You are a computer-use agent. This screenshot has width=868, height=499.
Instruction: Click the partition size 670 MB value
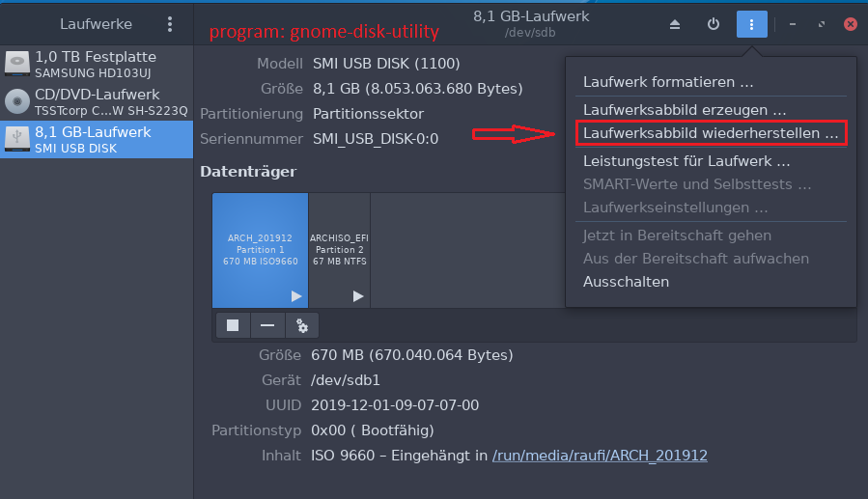(412, 355)
